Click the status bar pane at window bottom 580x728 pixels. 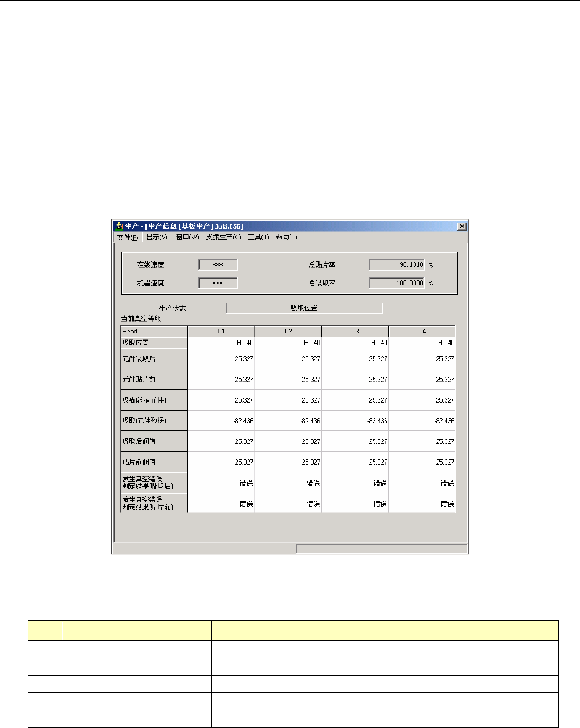click(x=382, y=549)
